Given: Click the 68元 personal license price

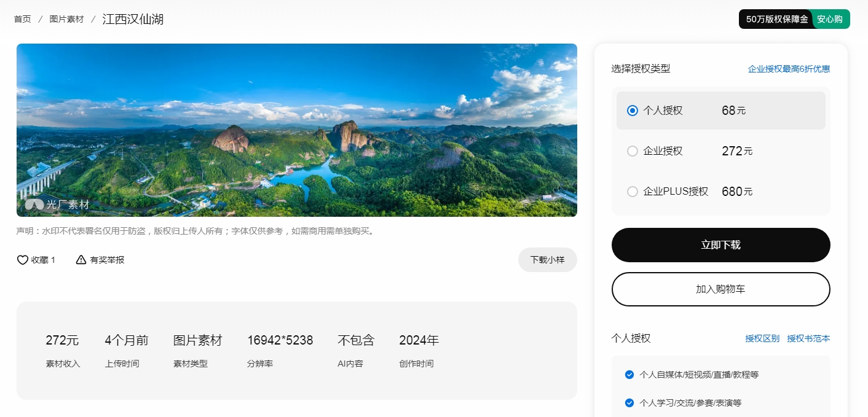Looking at the screenshot, I should pos(733,111).
